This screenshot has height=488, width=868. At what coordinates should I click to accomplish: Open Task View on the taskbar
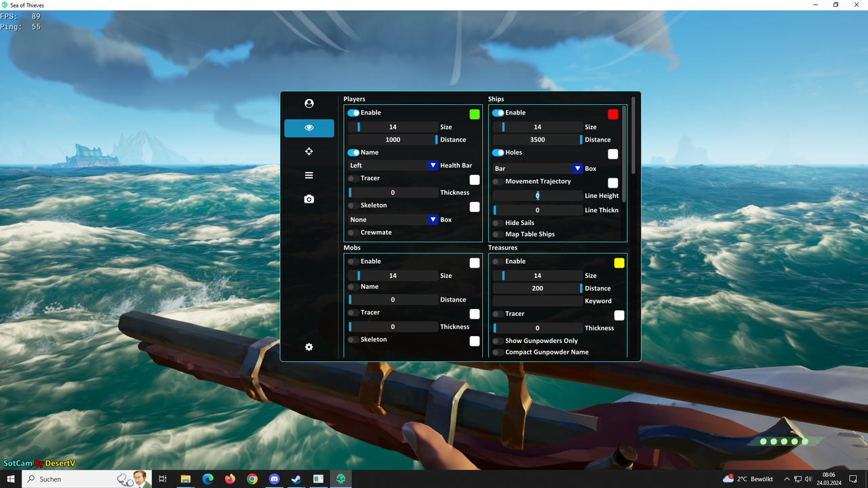(163, 479)
